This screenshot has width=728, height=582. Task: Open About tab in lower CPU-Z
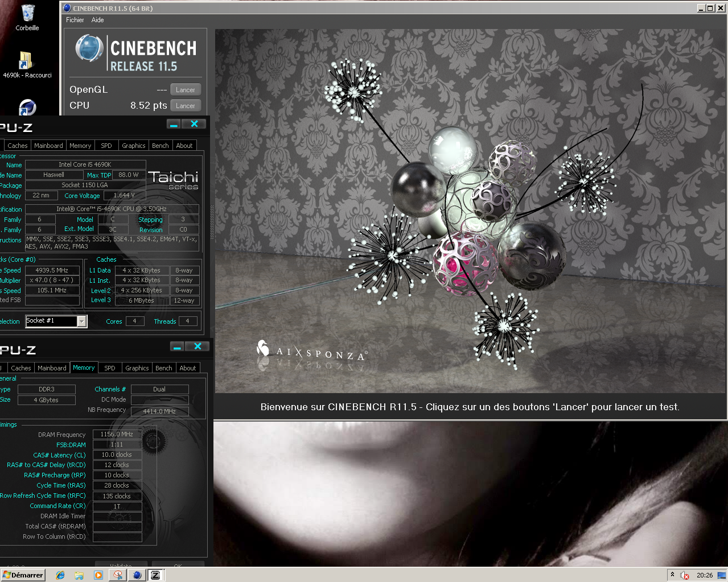point(188,368)
